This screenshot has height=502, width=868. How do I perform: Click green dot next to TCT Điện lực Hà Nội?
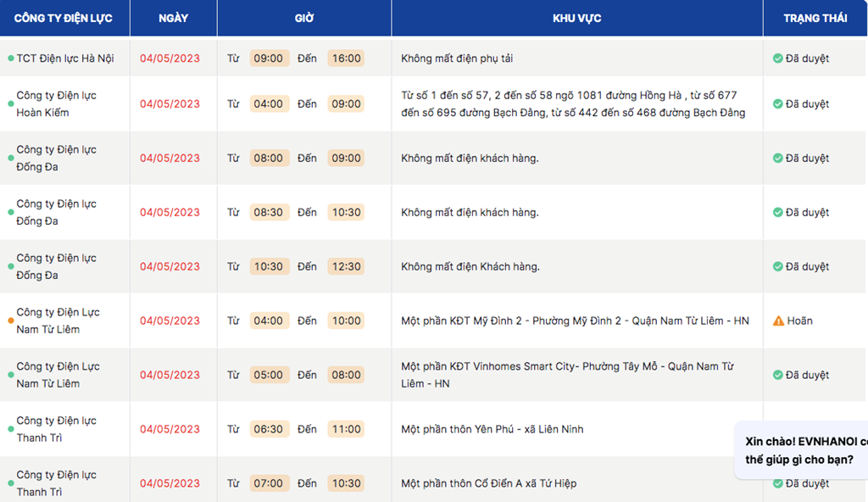10,59
